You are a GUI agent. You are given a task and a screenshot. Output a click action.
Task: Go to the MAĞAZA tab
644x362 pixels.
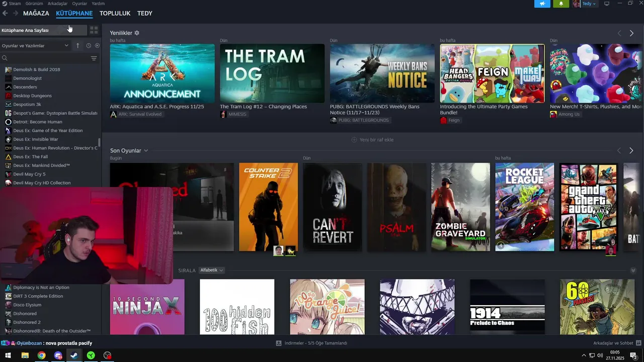click(x=36, y=13)
